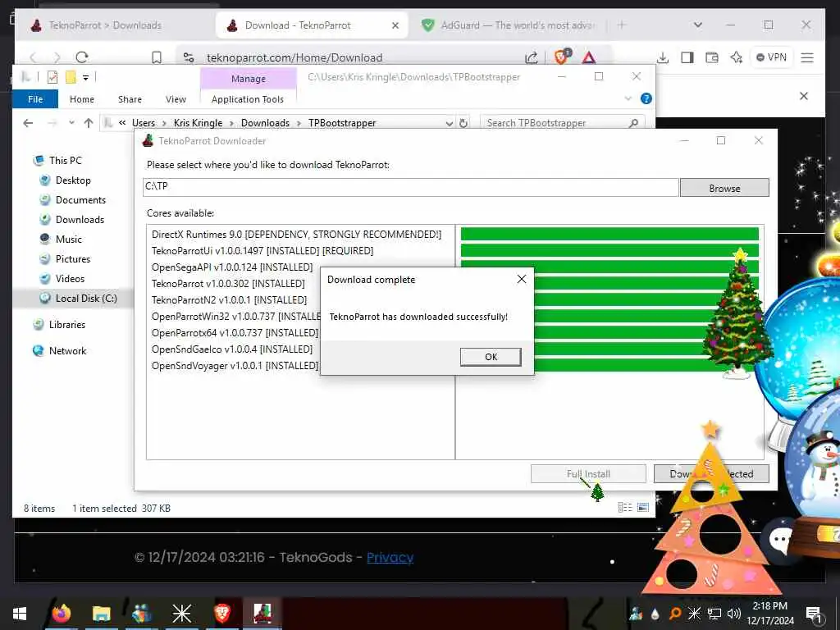Select This PC in navigation pane
The height and width of the screenshot is (630, 840).
(x=66, y=160)
